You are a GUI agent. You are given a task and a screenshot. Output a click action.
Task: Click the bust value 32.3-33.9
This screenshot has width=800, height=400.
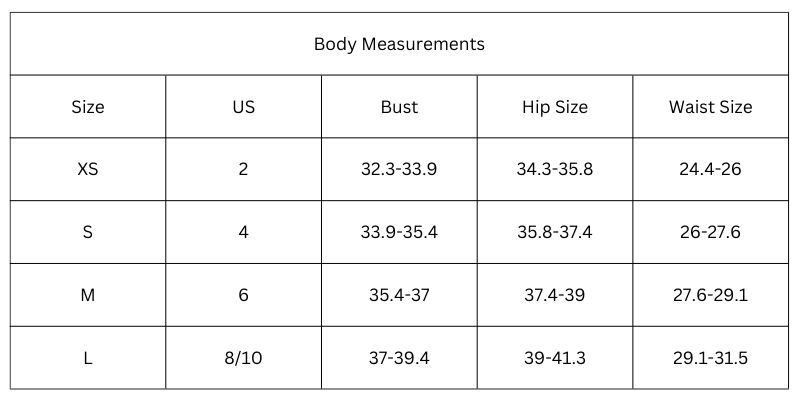coord(399,169)
